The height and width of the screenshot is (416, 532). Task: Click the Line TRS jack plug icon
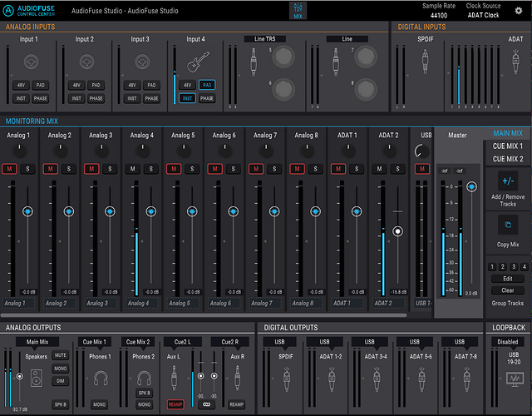click(254, 62)
